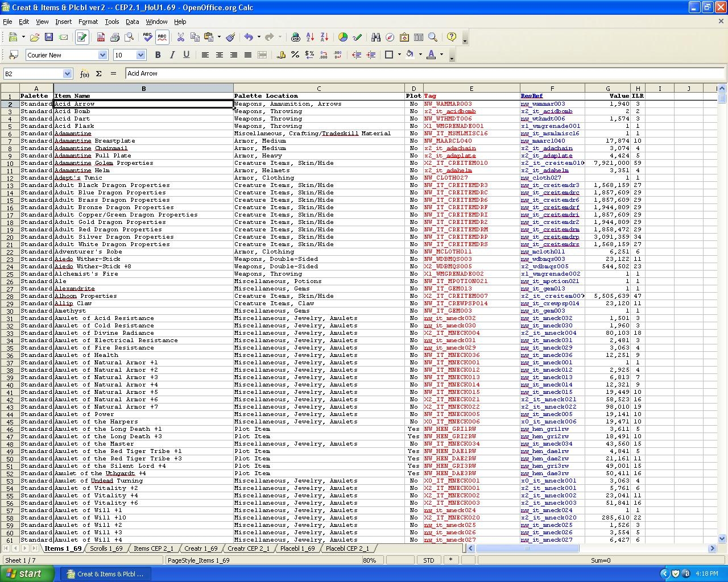Open the Name Box cell reference dropdown
Image resolution: width=728 pixels, height=582 pixels.
pyautogui.click(x=67, y=74)
